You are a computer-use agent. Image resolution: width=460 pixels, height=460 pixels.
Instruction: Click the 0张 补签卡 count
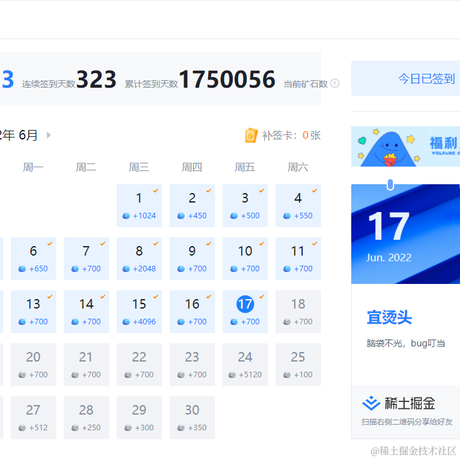coord(311,135)
